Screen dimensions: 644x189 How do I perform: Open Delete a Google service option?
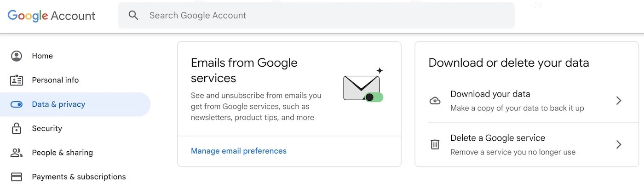tap(527, 144)
